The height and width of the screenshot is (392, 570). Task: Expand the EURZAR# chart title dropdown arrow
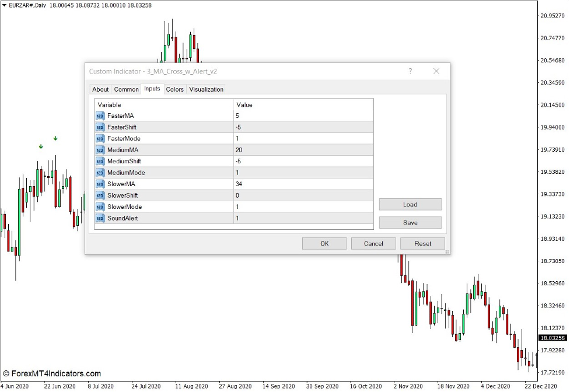pos(5,5)
